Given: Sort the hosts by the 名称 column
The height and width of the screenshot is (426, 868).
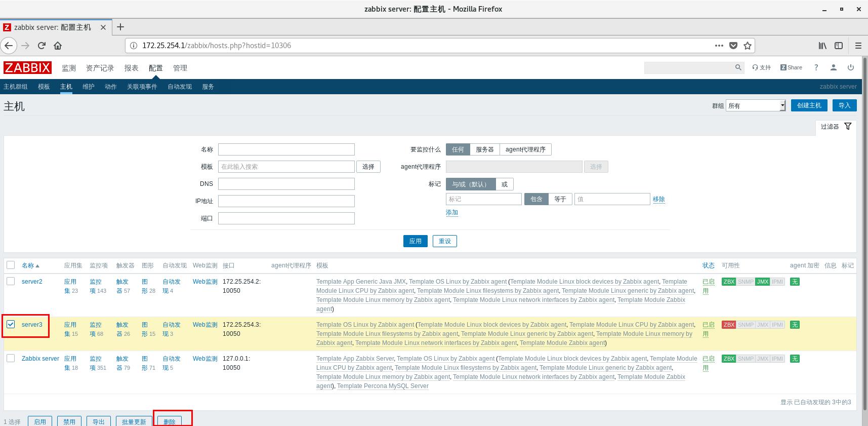Looking at the screenshot, I should 30,265.
